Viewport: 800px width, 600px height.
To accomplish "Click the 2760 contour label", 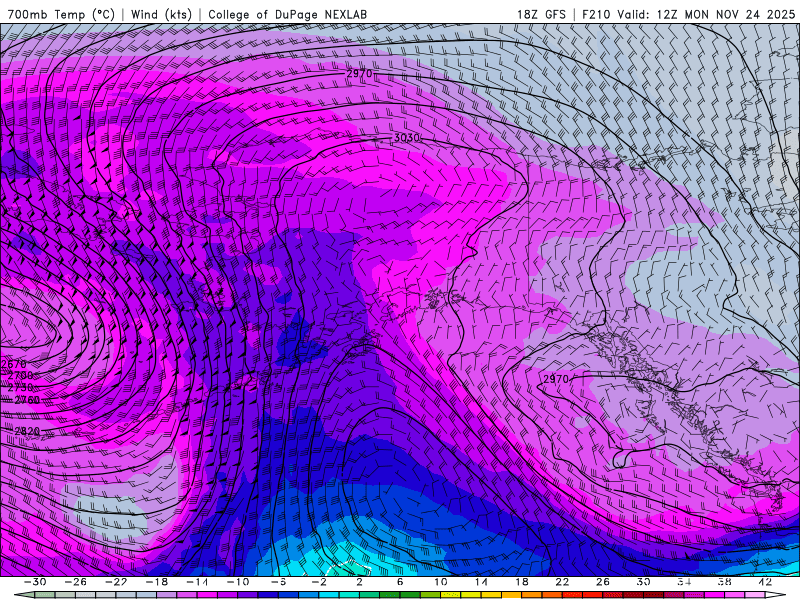I will [x=27, y=400].
